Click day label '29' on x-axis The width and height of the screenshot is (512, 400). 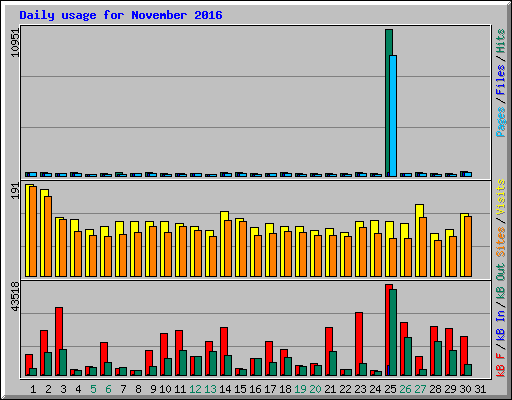(x=450, y=389)
